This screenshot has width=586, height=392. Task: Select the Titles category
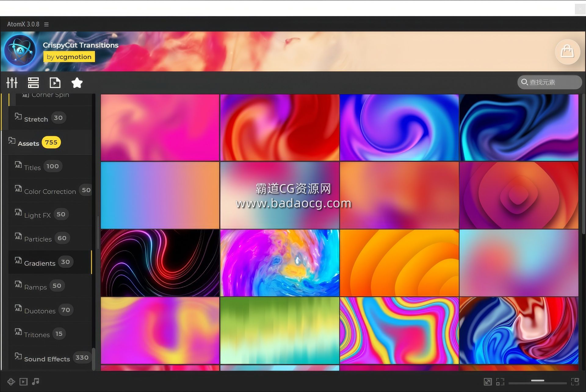(x=50, y=166)
